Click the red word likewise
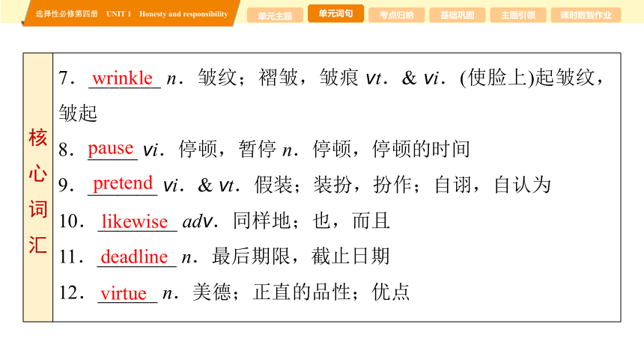 click(135, 221)
